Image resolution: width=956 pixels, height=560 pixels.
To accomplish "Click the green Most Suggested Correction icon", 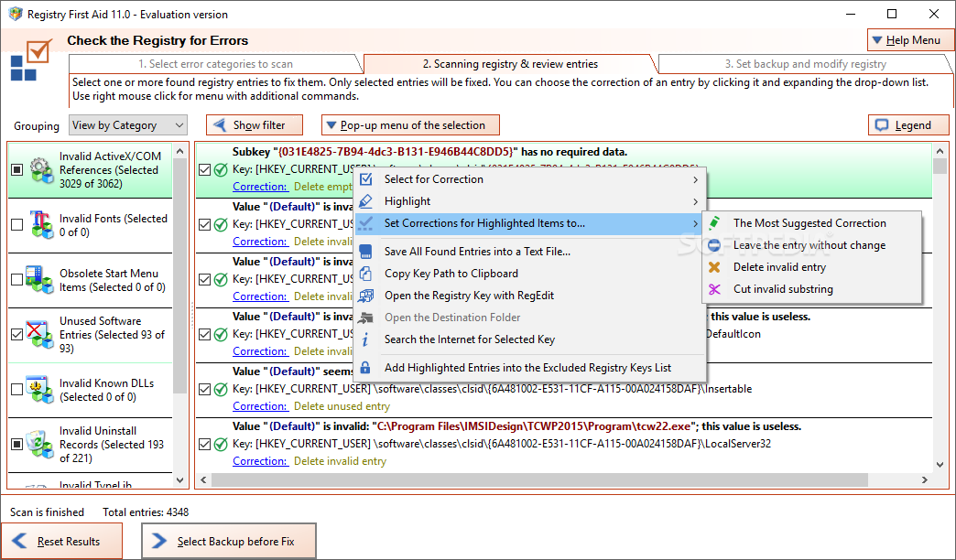I will coord(714,223).
